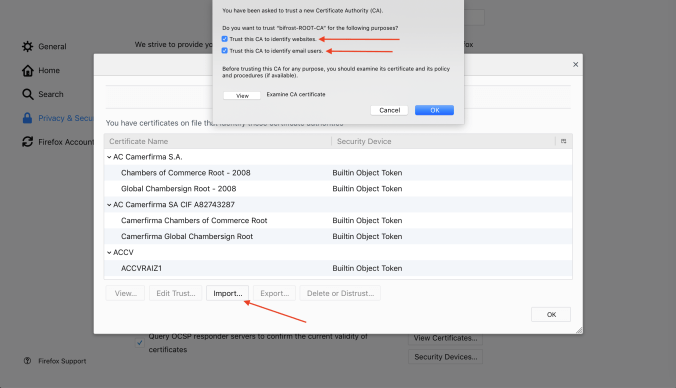Open Security Devices... in settings page
The height and width of the screenshot is (388, 676).
tap(445, 357)
